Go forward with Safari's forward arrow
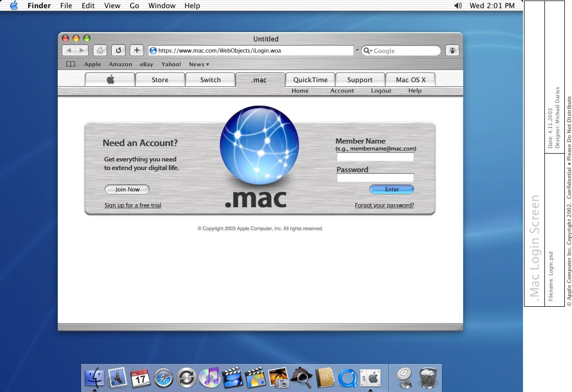 [82, 51]
